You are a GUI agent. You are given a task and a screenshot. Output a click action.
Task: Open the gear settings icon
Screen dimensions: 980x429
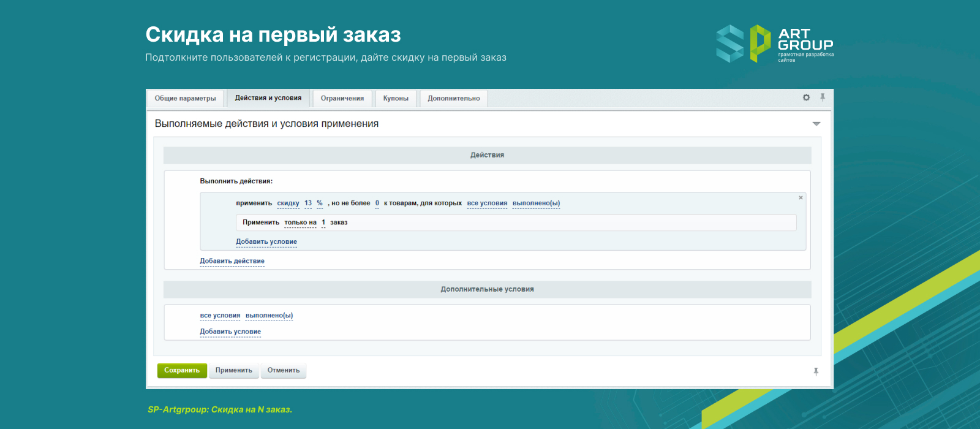[x=806, y=97]
